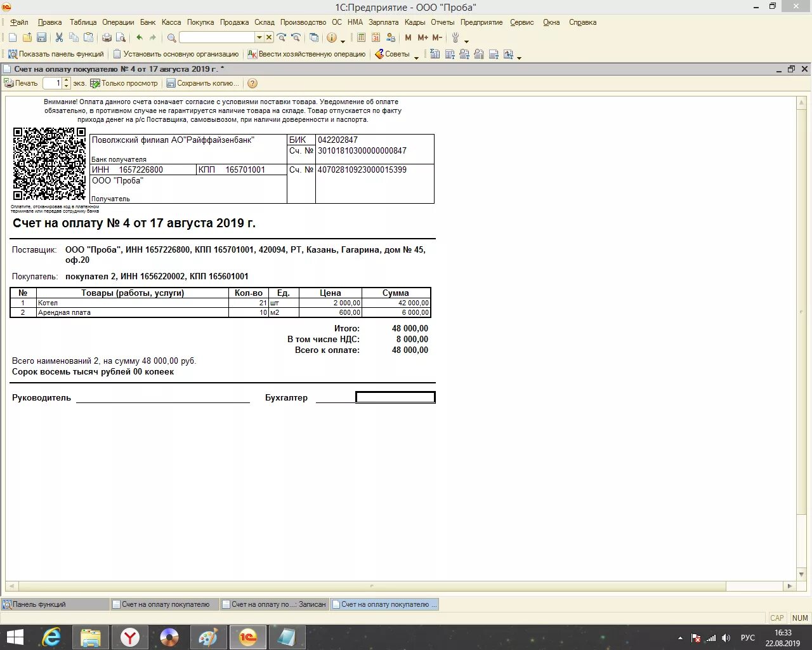Open the Отчеты menu
Screen dimensions: 812x650
point(443,22)
